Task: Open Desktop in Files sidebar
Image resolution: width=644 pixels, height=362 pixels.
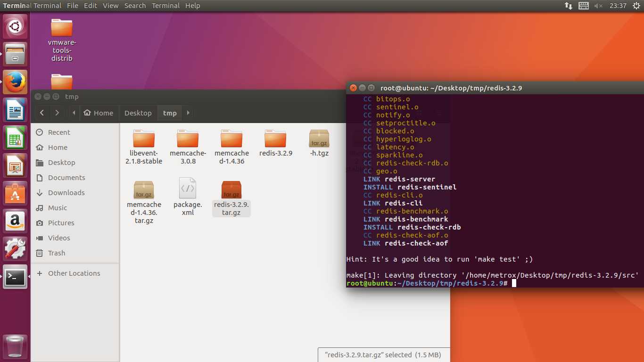Action: 75,163
